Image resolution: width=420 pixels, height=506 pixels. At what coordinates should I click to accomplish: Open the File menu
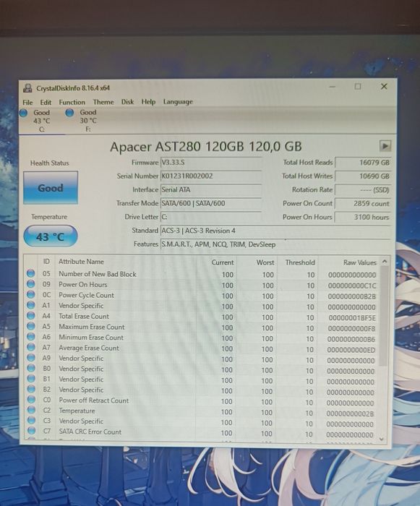click(27, 103)
